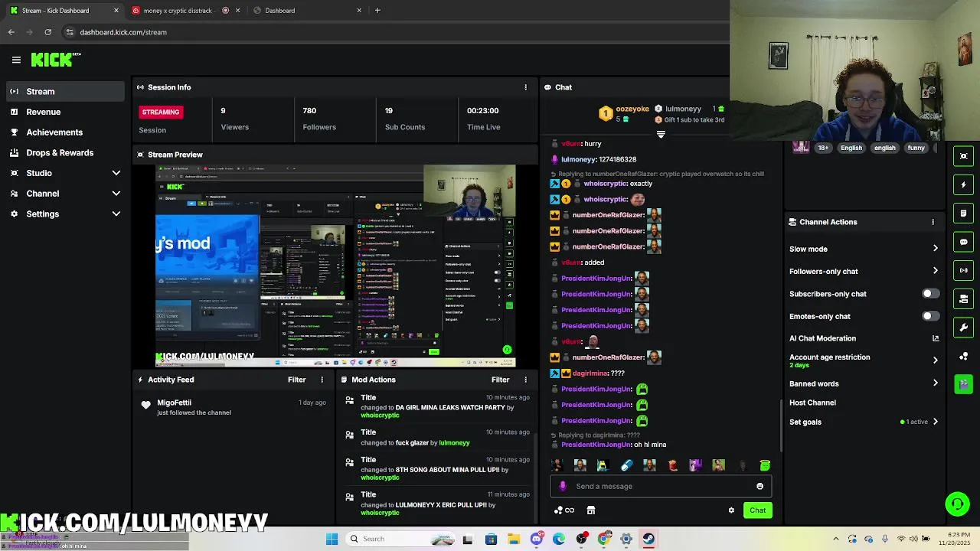The height and width of the screenshot is (551, 980).
Task: Click the funny tag chip
Action: [x=916, y=148]
